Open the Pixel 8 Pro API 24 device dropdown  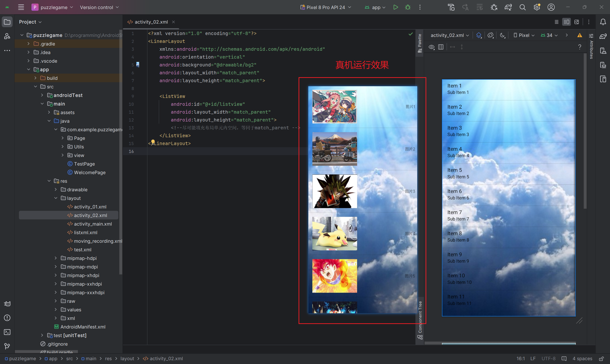(326, 7)
